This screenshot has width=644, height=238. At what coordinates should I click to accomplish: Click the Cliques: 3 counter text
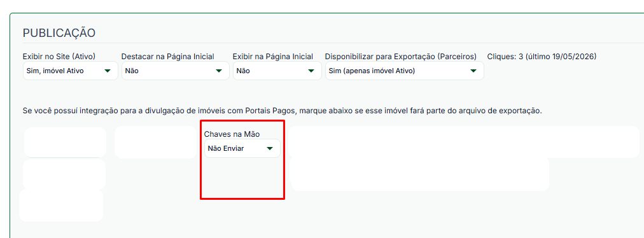click(505, 56)
